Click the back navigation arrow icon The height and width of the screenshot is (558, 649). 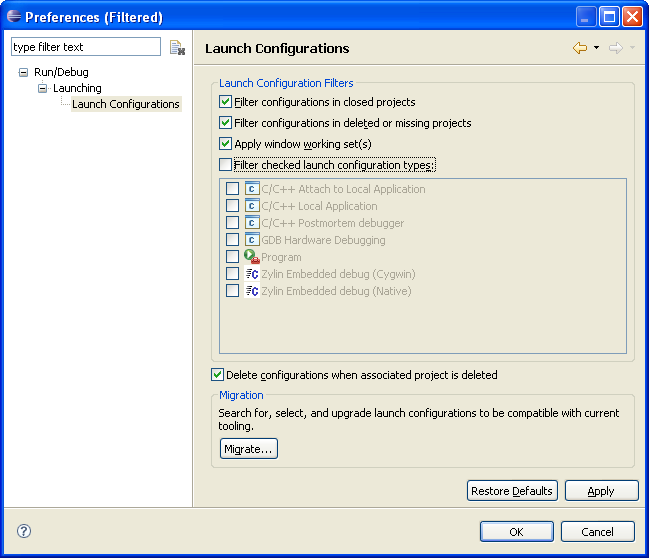coord(580,48)
